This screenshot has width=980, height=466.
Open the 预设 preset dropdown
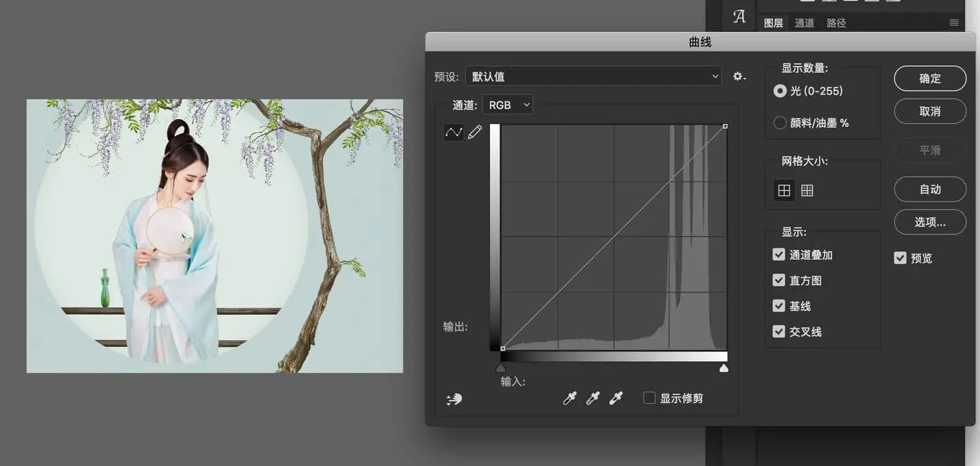pyautogui.click(x=593, y=77)
